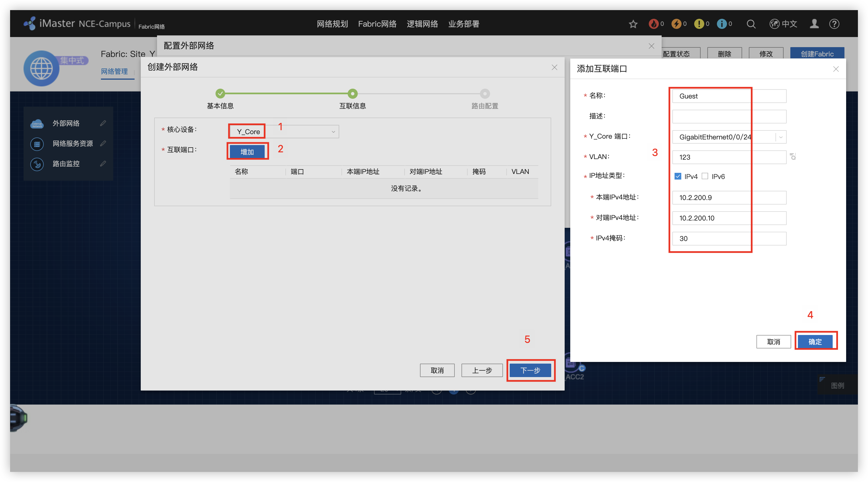
Task: Edit 路由监控 with pencil icon
Action: (x=103, y=164)
